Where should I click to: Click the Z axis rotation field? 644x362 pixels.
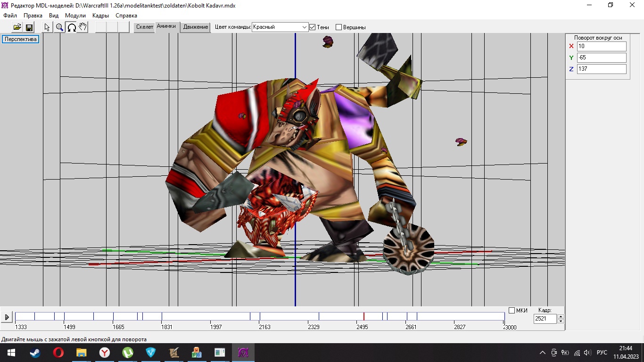point(602,69)
